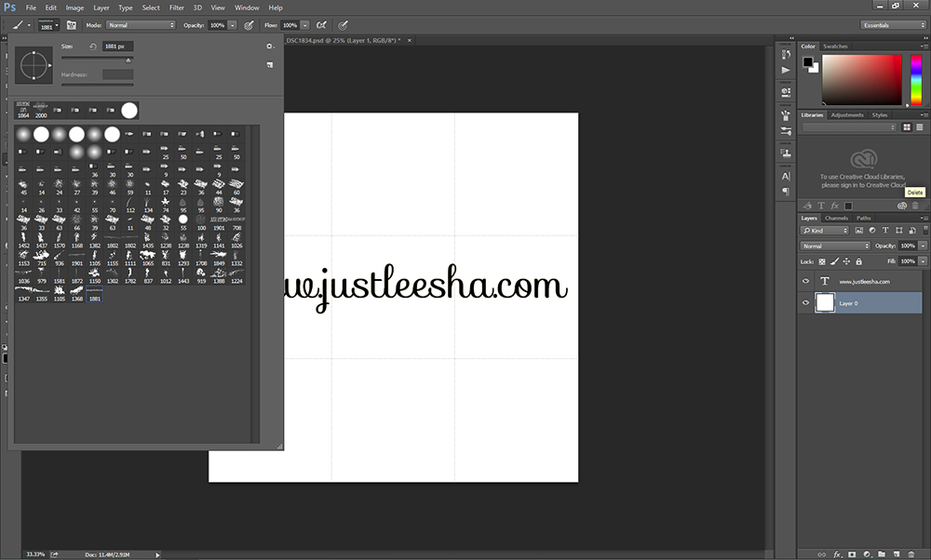Open the Flow dropdown arrow

click(305, 25)
